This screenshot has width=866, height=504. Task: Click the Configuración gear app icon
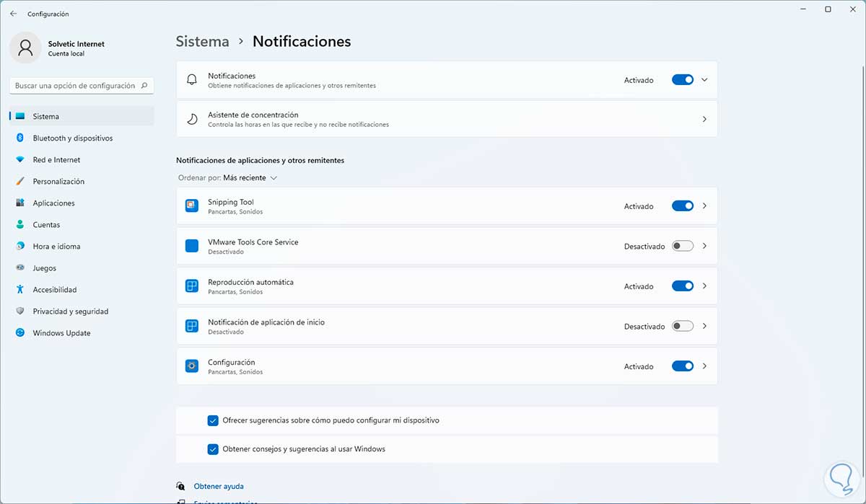[192, 366]
